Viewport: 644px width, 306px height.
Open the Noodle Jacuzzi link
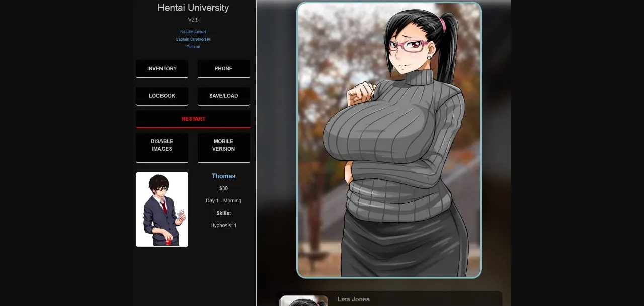click(193, 31)
